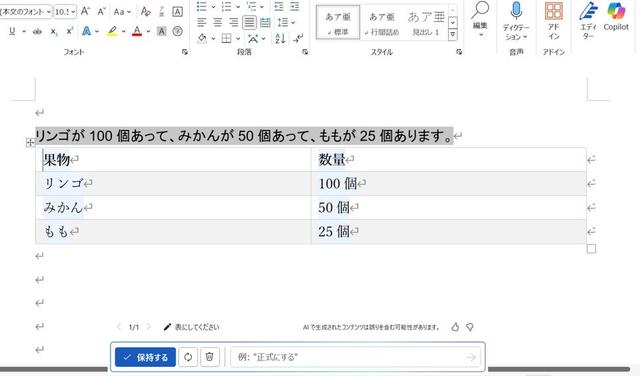Open Paragraph dialog launcher
Screen dimensions: 640x376
[305, 52]
